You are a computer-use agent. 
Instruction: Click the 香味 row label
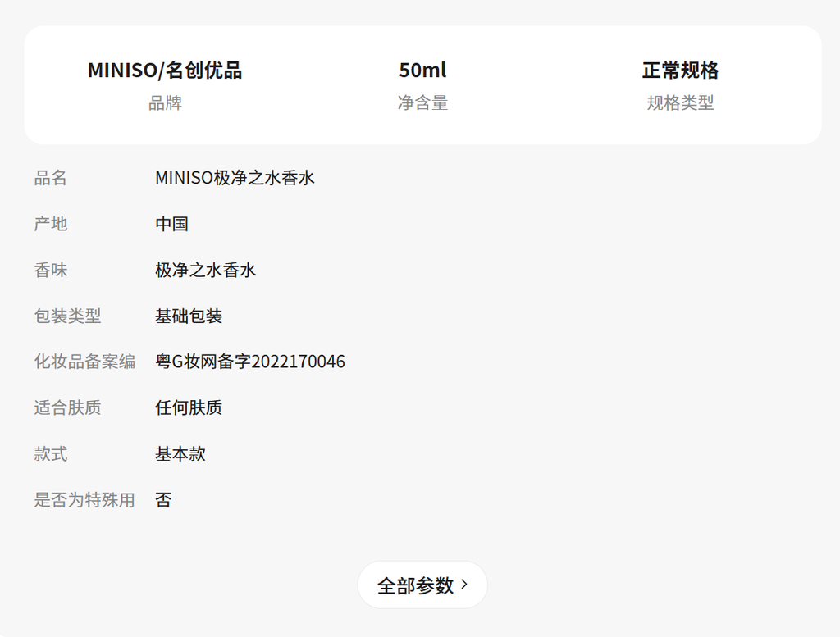coord(51,270)
